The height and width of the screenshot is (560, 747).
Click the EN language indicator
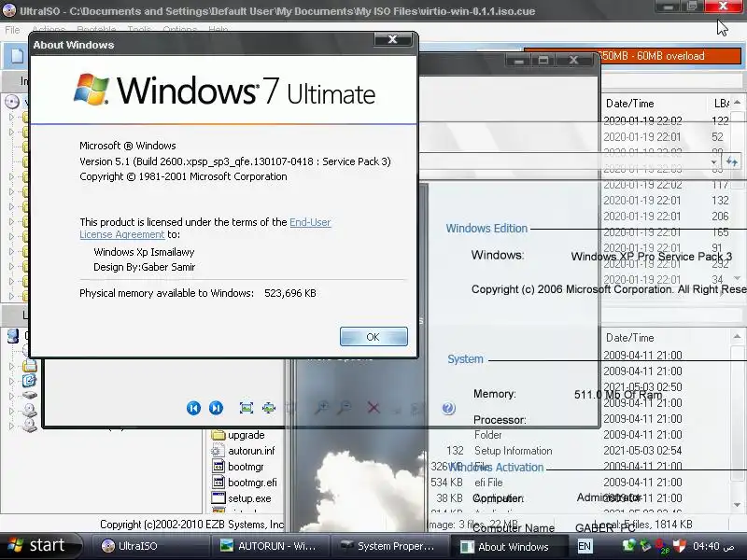pyautogui.click(x=585, y=546)
